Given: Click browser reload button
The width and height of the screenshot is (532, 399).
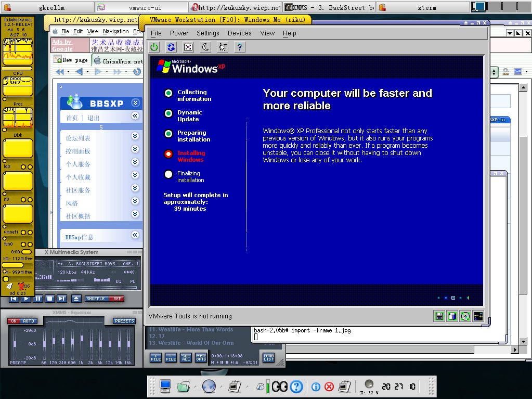Looking at the screenshot, I should [137, 72].
